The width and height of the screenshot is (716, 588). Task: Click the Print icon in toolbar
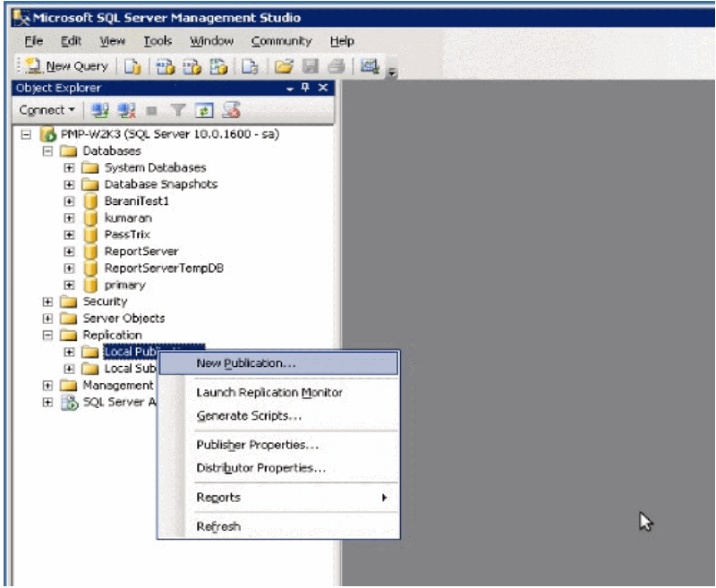[x=337, y=66]
